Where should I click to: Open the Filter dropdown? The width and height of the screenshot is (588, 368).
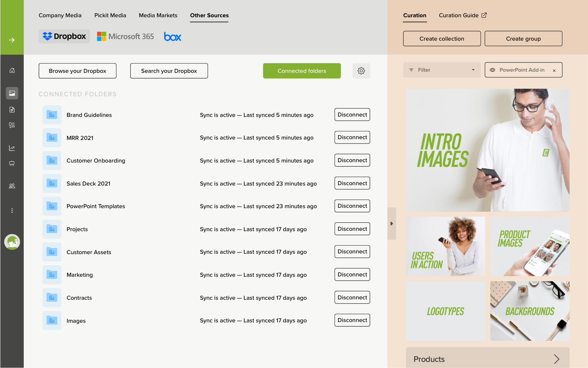tap(442, 70)
